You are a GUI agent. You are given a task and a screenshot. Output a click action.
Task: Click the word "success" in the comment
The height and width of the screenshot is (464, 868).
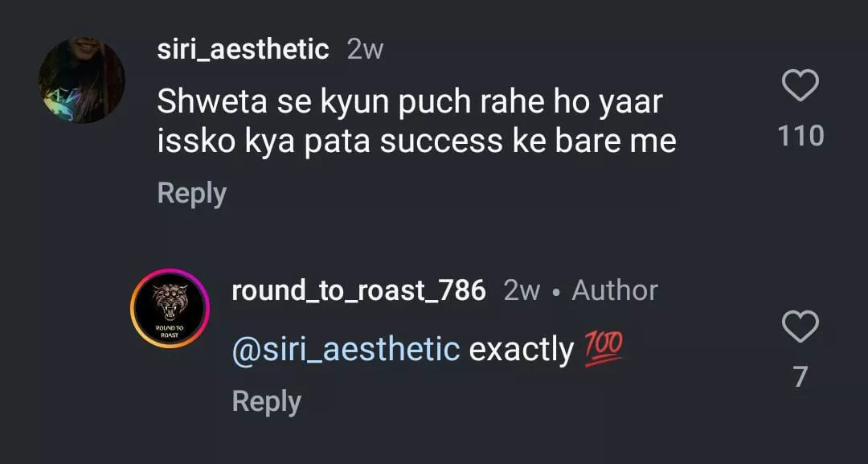coord(440,142)
